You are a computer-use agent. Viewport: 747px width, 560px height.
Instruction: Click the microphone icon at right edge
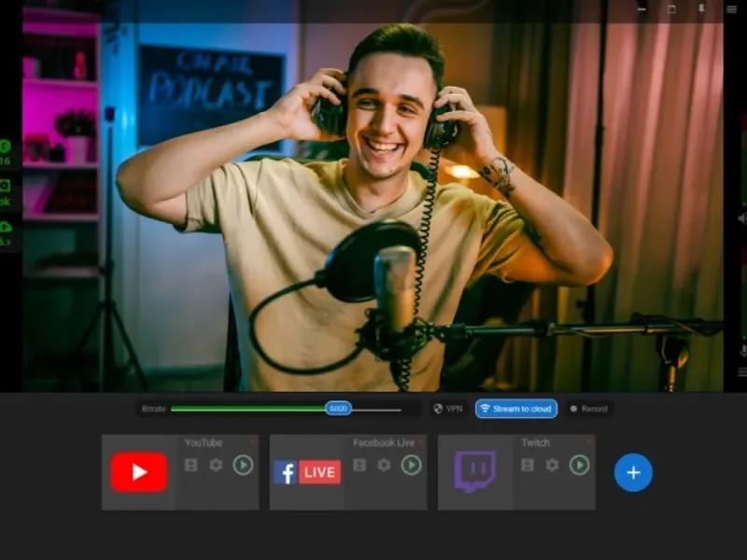click(x=742, y=352)
